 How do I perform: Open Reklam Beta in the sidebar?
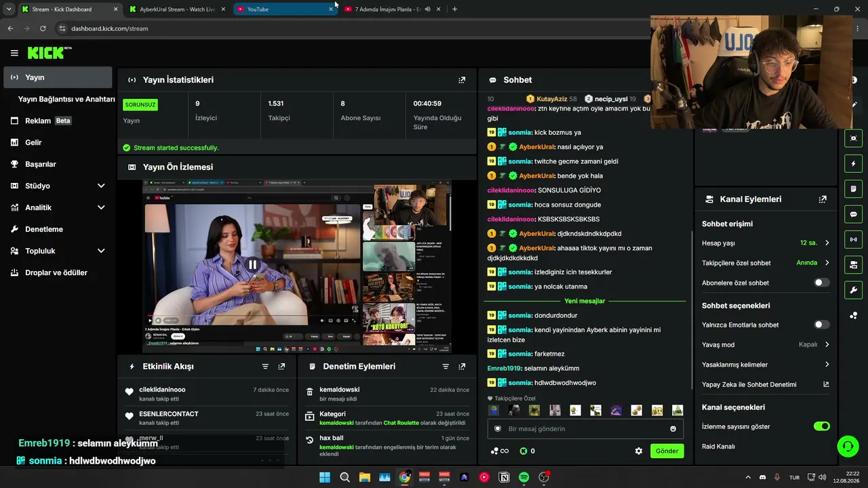tap(58, 121)
